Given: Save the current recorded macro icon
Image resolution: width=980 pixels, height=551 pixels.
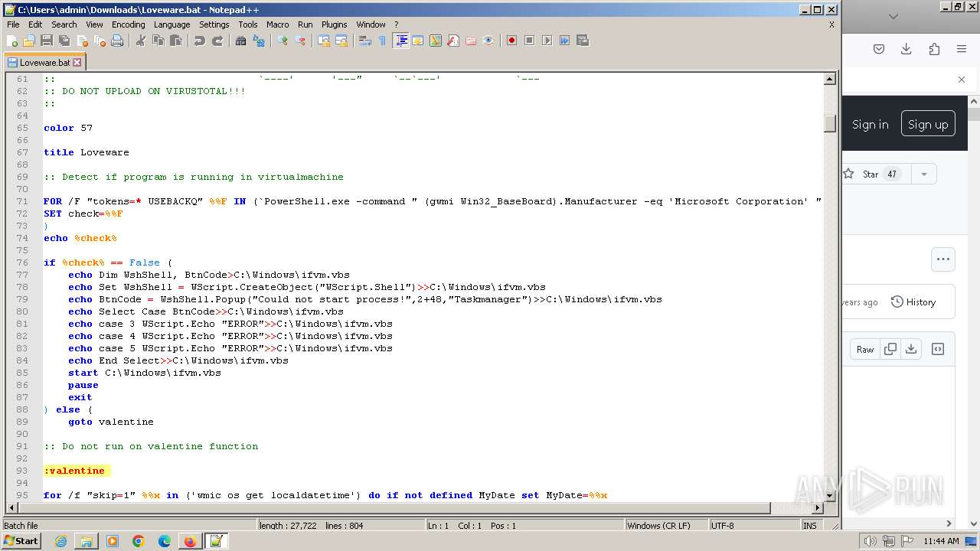Looking at the screenshot, I should click(x=582, y=41).
